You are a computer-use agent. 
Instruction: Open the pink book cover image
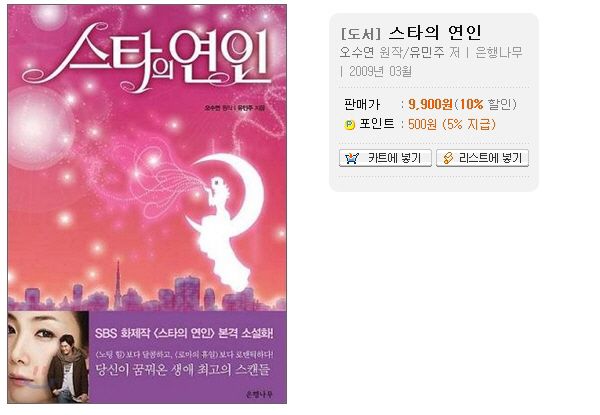[x=147, y=204]
